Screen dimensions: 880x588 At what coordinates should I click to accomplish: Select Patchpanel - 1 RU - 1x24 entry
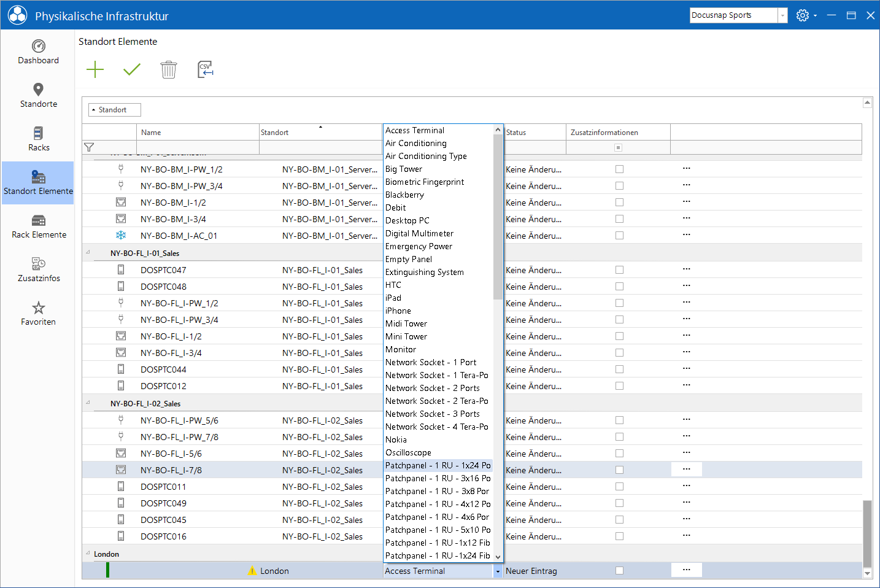click(x=438, y=466)
